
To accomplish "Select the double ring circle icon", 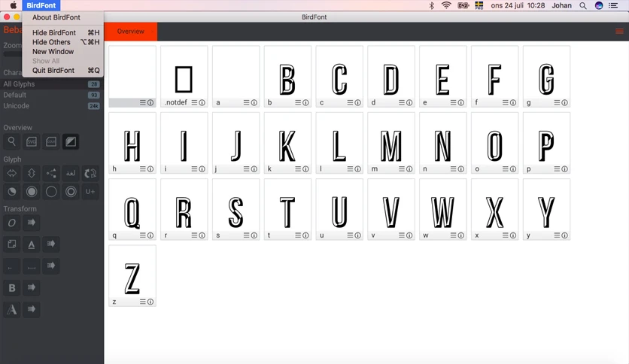I will click(71, 192).
